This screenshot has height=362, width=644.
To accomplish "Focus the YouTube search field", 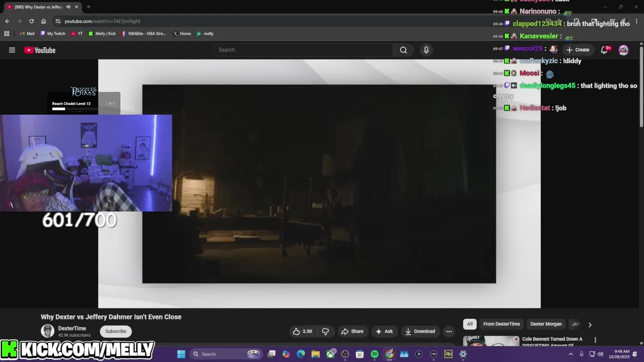I will coord(303,50).
